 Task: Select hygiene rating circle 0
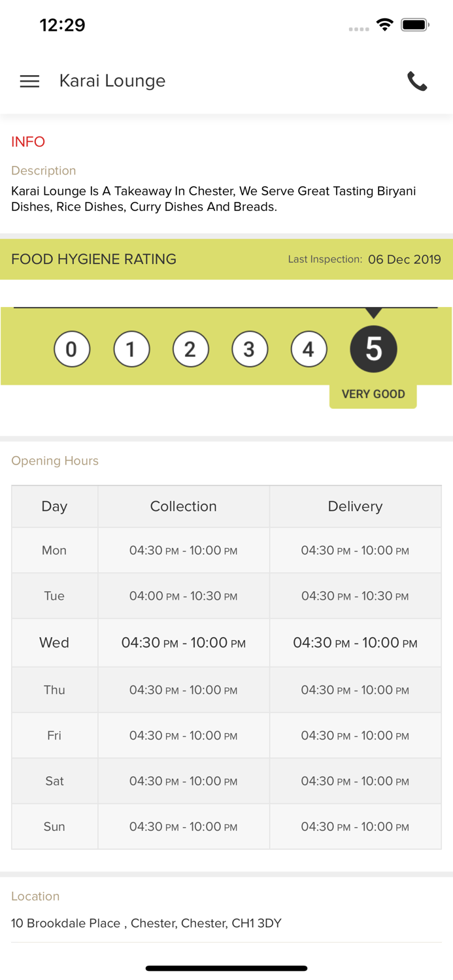click(x=72, y=350)
